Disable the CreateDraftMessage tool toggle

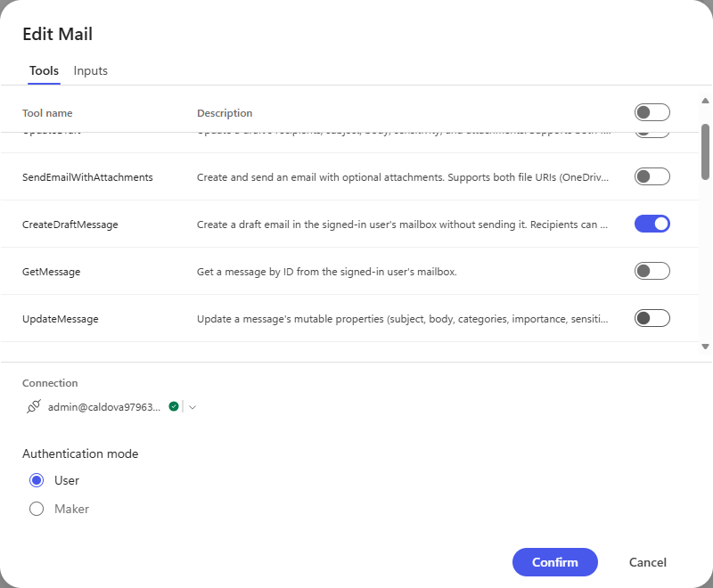(652, 224)
